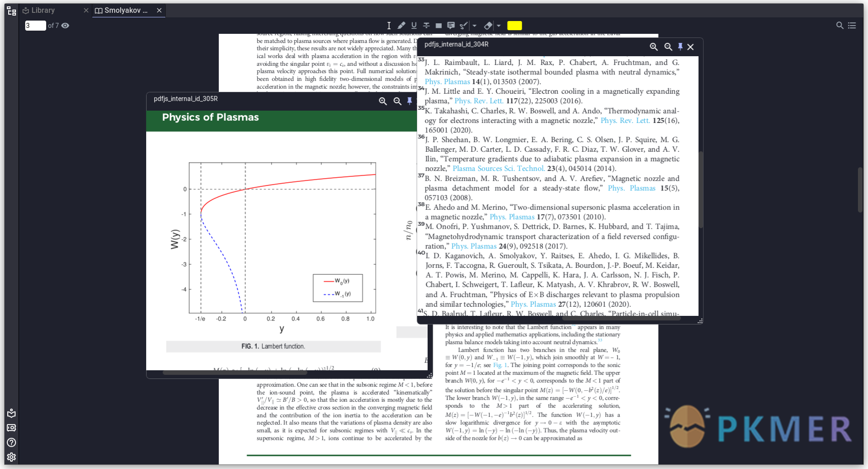Open Plasma Sources Sci. Technol. reference link
The width and height of the screenshot is (868, 469).
point(499,169)
